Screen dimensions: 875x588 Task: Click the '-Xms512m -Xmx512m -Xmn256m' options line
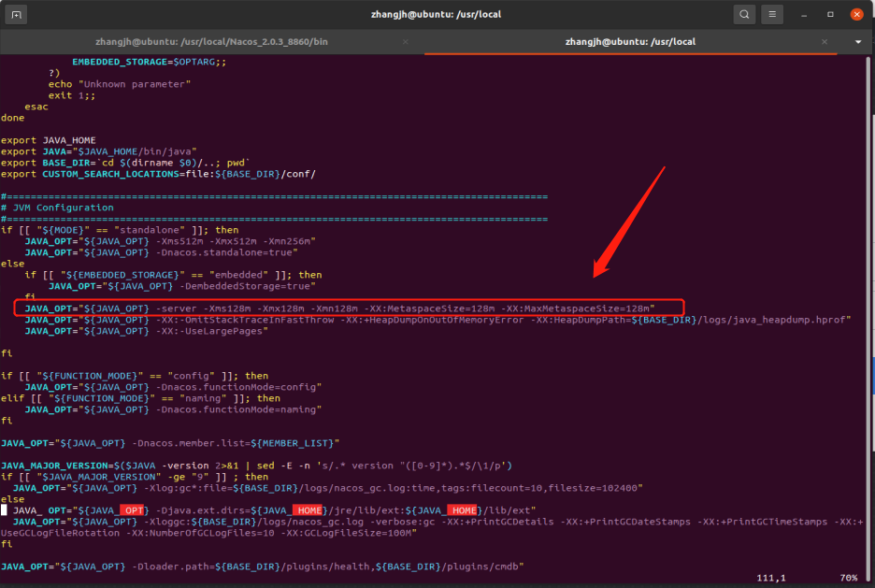point(170,241)
